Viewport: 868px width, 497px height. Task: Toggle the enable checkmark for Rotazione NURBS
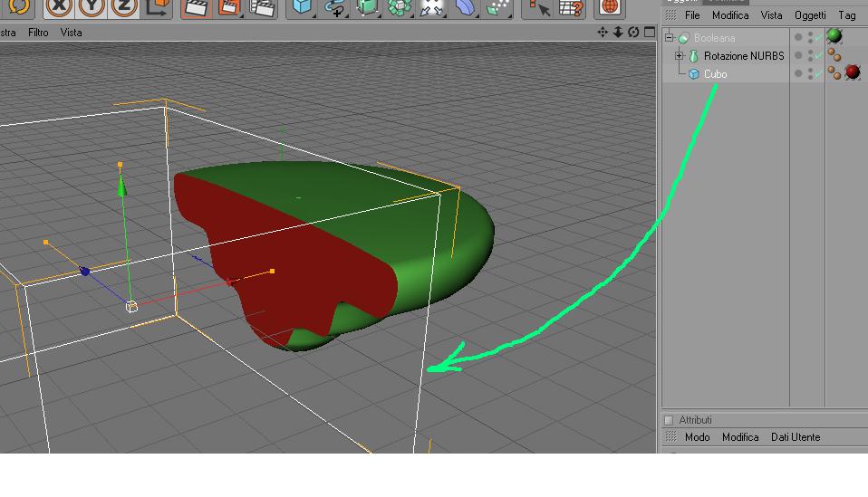tap(818, 55)
